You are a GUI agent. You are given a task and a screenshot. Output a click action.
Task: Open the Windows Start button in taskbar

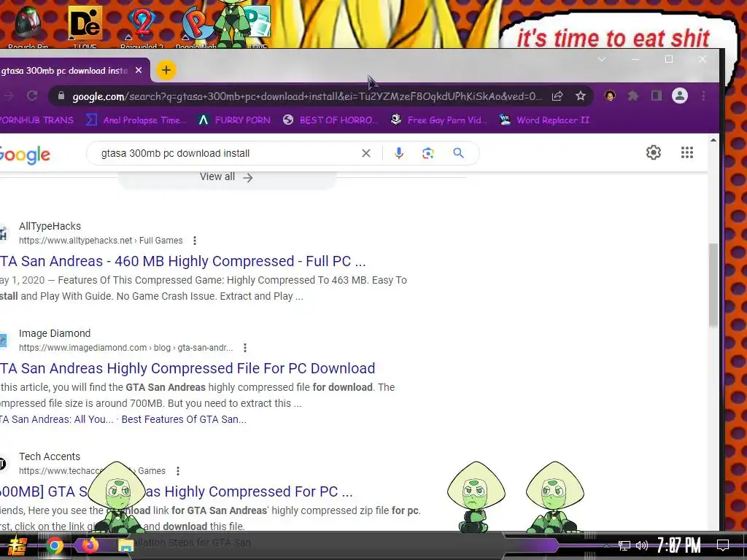(17, 545)
